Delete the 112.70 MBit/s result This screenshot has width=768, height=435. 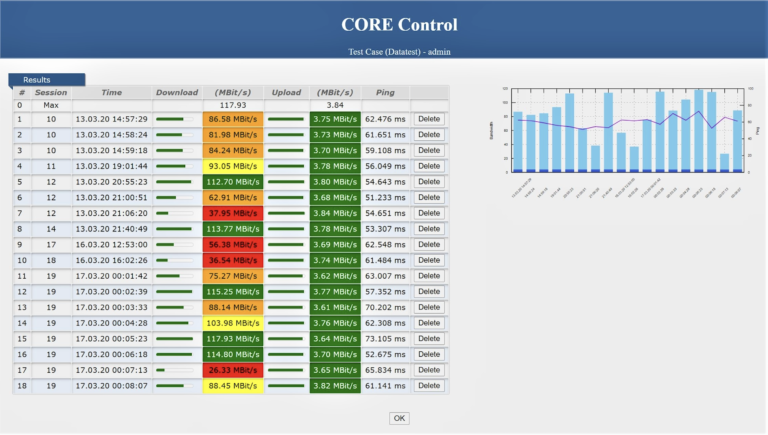click(429, 182)
